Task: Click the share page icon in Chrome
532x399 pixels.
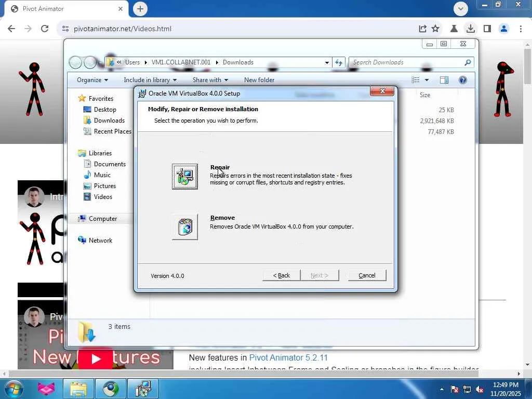Action: tap(422, 29)
